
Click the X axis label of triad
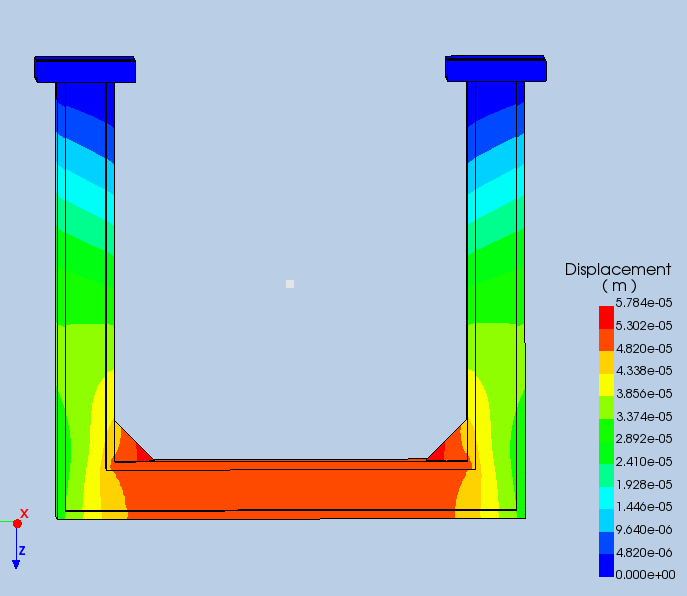(25, 513)
